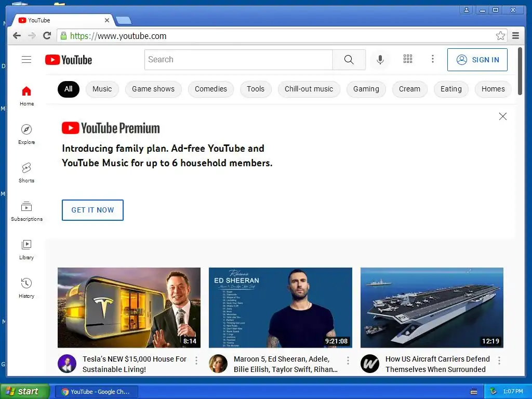This screenshot has width=532, height=399.
Task: Select the Eating filter chip
Action: coord(451,89)
